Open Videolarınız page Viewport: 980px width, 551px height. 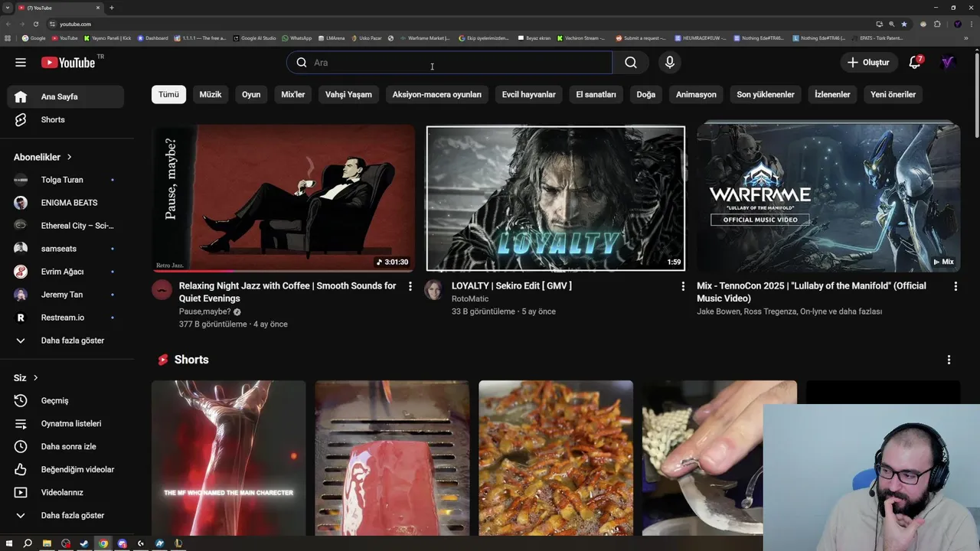[65, 492]
